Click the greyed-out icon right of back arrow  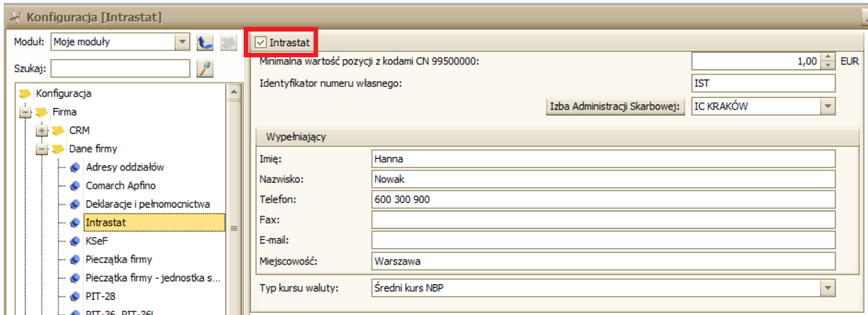click(229, 43)
